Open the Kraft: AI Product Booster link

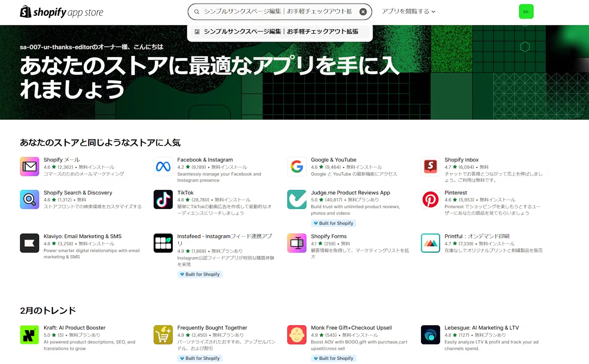point(74,328)
